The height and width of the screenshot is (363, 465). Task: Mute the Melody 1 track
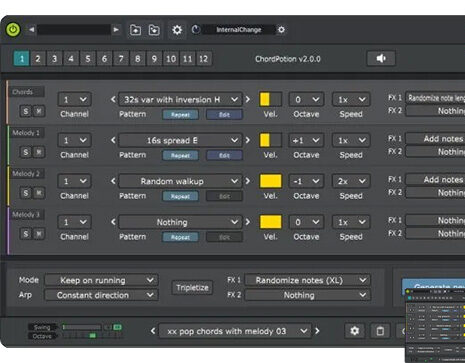pos(39,152)
